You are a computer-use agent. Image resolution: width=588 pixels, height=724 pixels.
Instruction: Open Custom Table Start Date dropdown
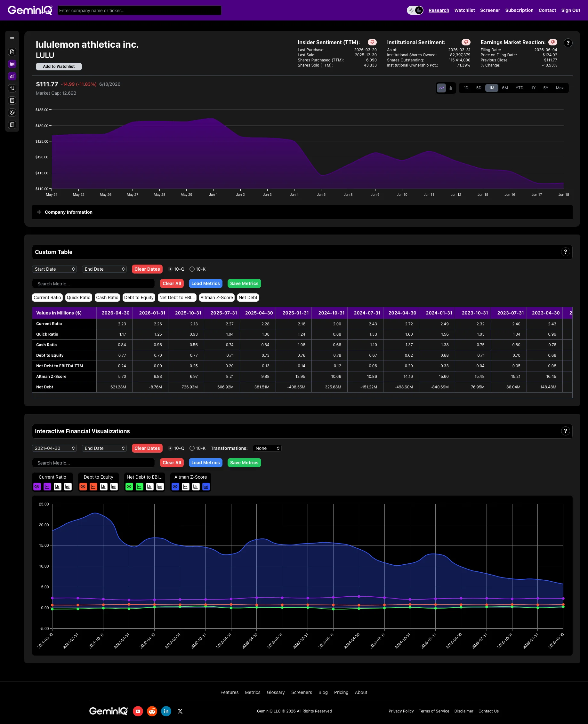coord(54,269)
